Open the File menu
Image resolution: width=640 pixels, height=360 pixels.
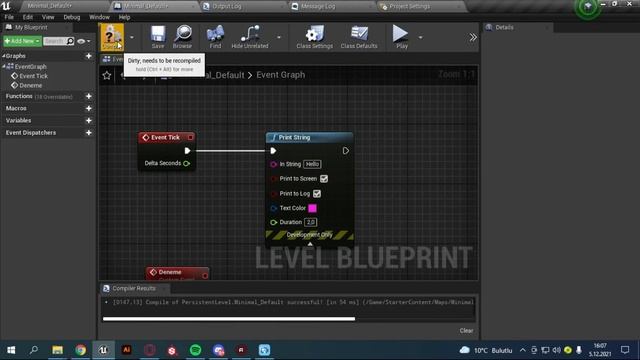[x=9, y=17]
